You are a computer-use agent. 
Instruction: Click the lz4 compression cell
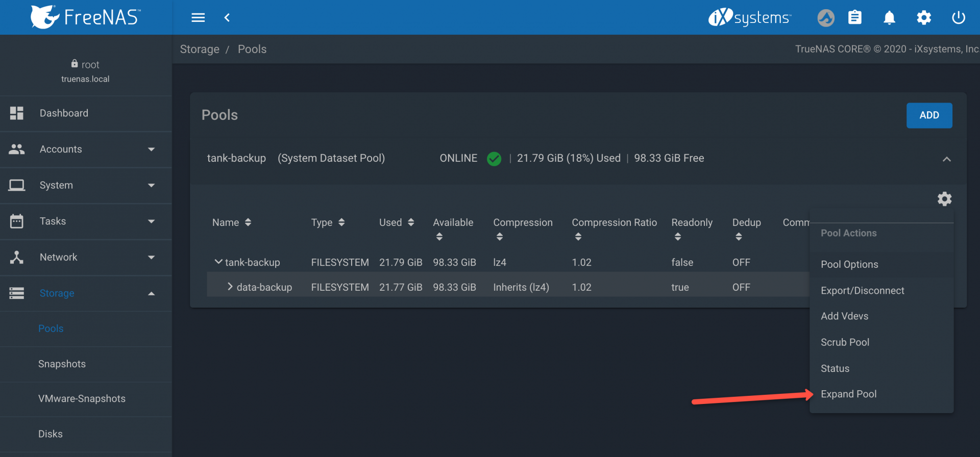coord(500,262)
